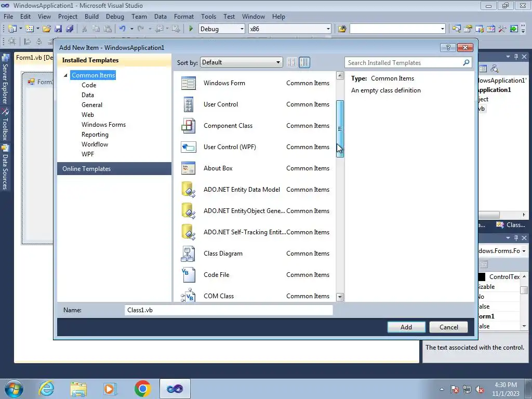The width and height of the screenshot is (532, 399).
Task: Click the black ControlText color swatch
Action: pos(482,277)
